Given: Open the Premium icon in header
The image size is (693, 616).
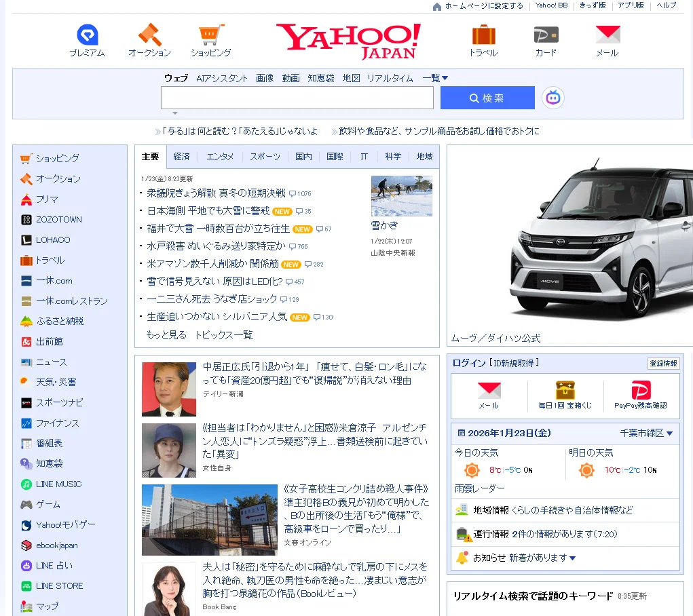Looking at the screenshot, I should (x=87, y=35).
